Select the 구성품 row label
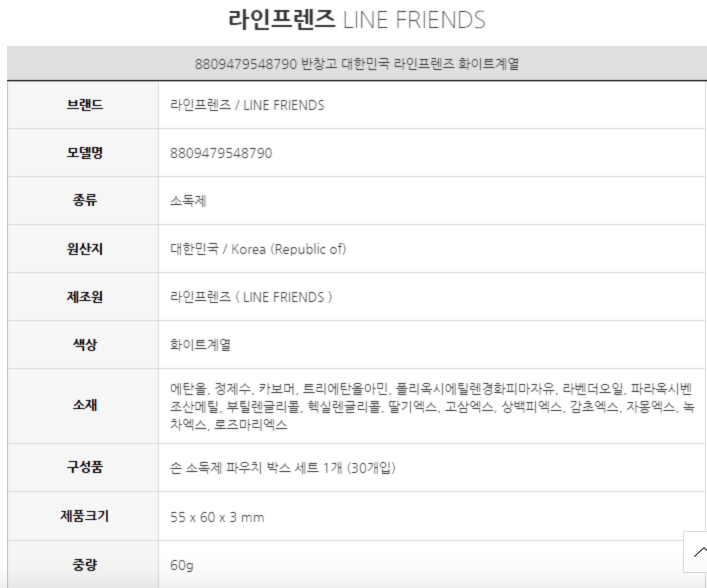 coord(84,467)
